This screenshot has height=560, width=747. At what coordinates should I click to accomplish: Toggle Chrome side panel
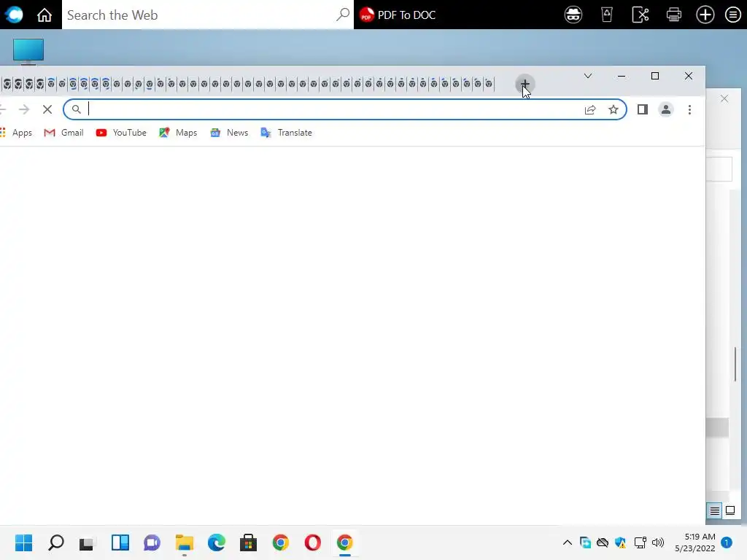tap(642, 110)
